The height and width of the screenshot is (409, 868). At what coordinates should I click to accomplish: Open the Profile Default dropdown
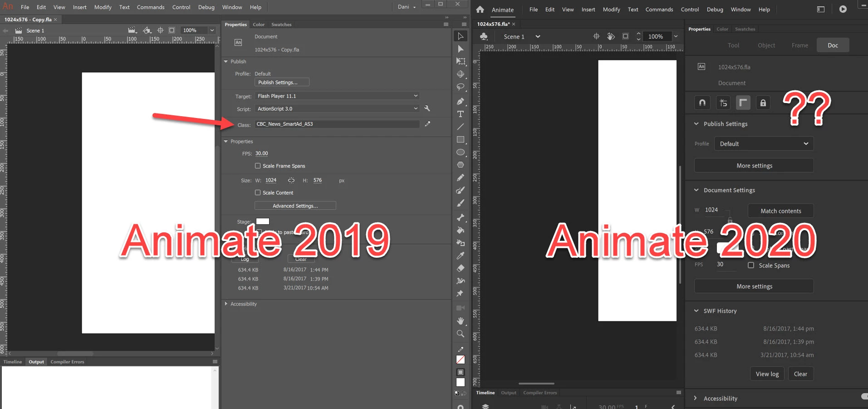tap(764, 144)
